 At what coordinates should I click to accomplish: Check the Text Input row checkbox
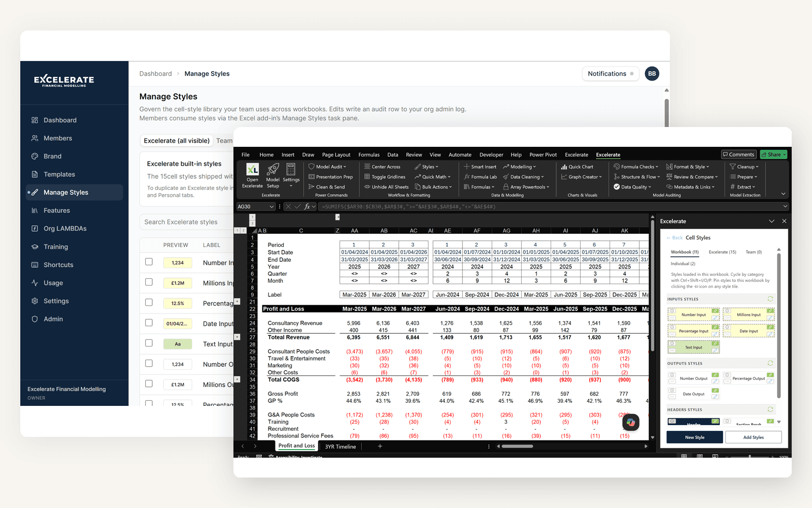click(149, 343)
